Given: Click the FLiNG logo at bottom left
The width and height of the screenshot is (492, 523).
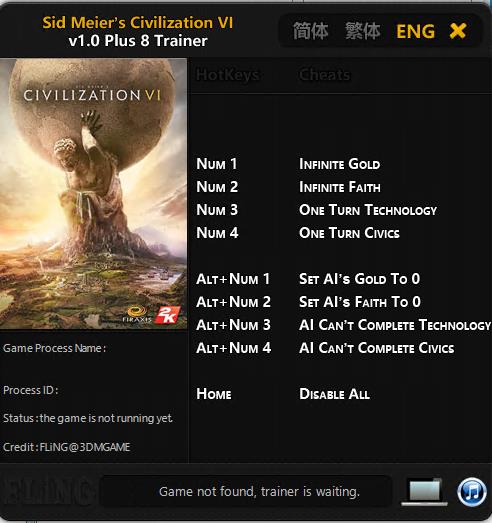Looking at the screenshot, I should tap(47, 492).
